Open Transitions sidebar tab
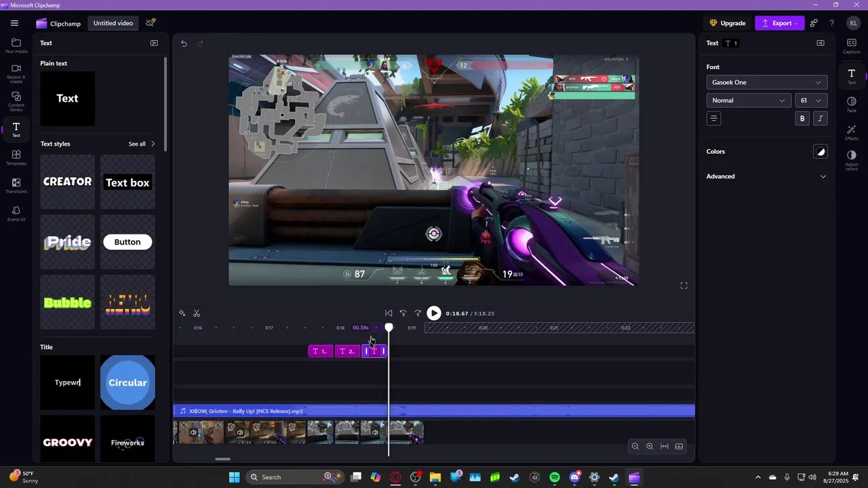This screenshot has width=868, height=488. (x=16, y=186)
